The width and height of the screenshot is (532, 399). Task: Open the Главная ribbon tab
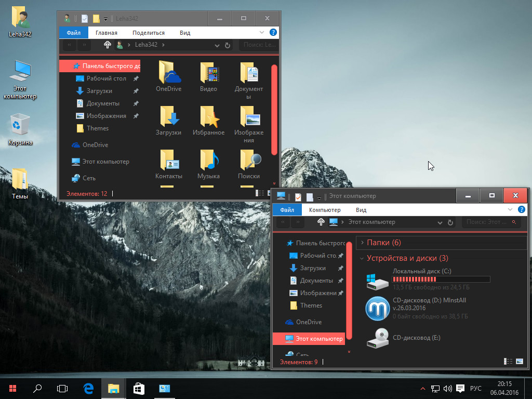(x=106, y=33)
